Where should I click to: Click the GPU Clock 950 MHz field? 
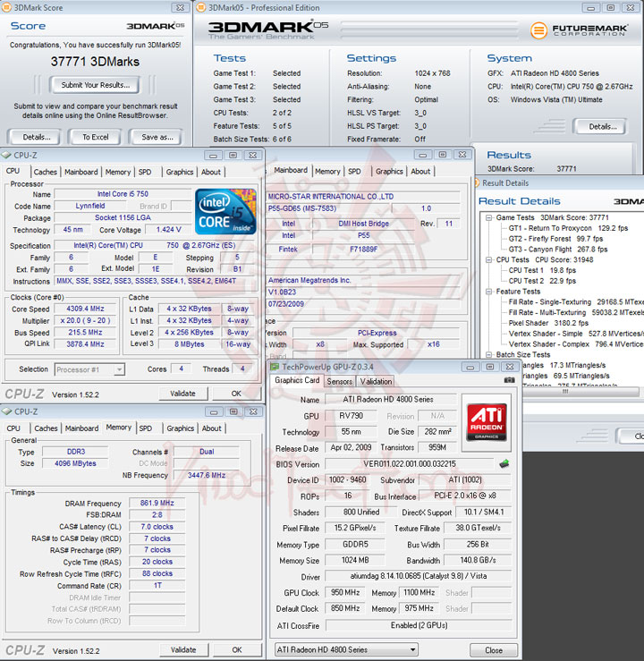[x=345, y=592]
